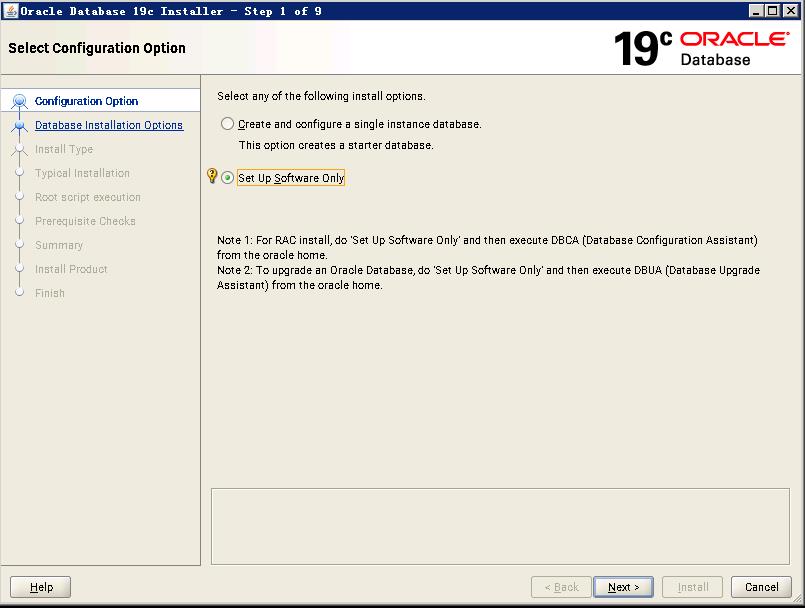Click the 'This option creates a starter database.' text

point(336,145)
